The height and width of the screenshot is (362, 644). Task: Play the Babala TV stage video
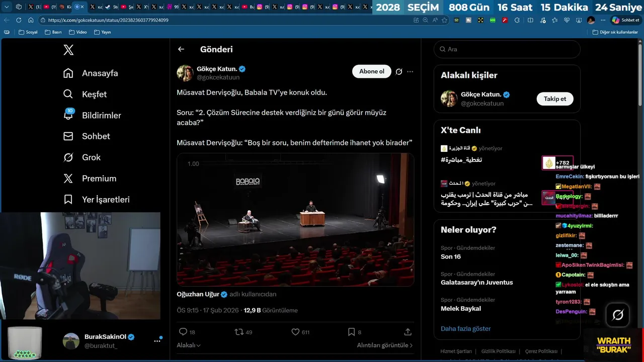(295, 220)
